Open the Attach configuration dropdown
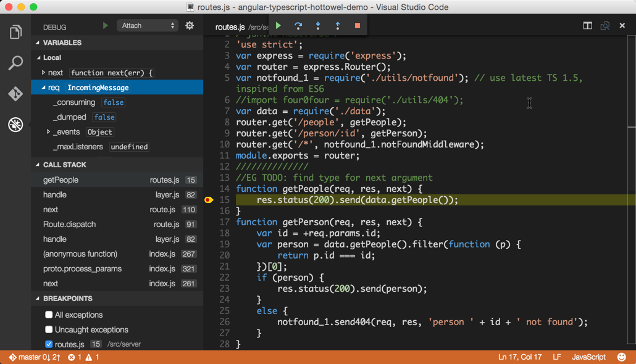 147,25
